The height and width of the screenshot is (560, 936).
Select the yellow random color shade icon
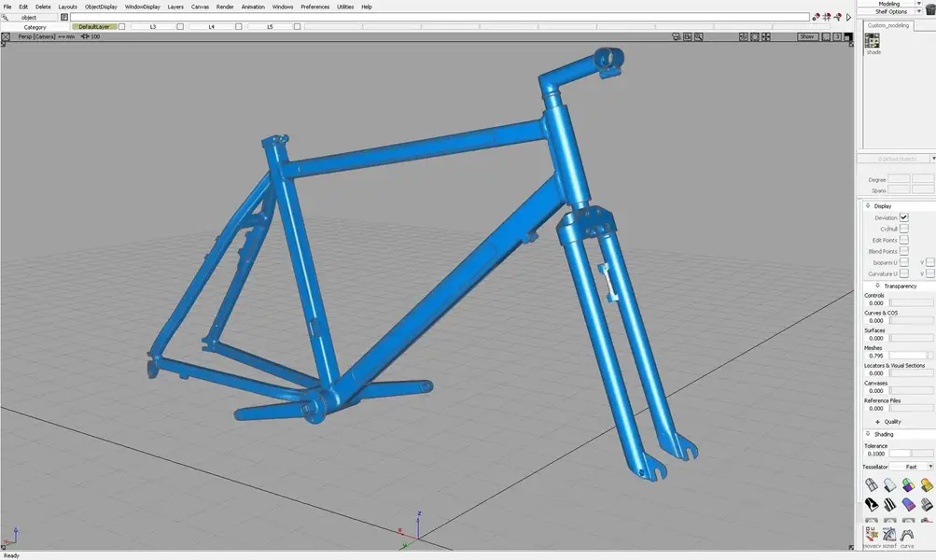[927, 484]
